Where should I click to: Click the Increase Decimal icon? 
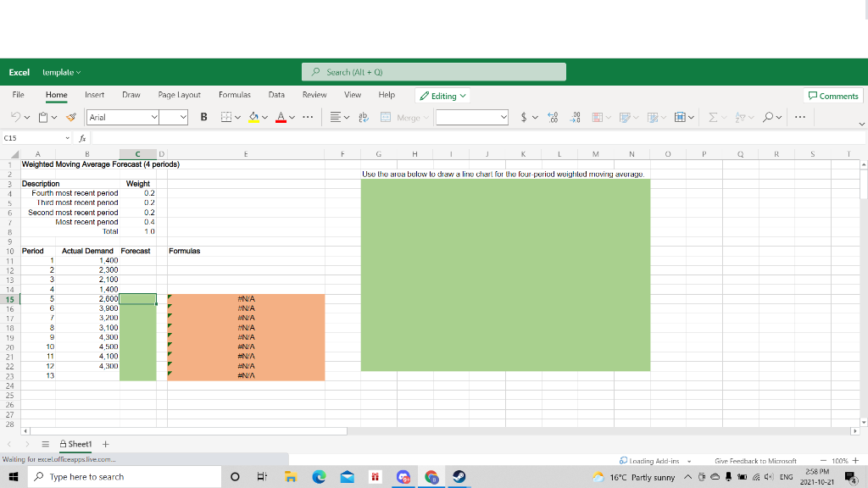(552, 116)
